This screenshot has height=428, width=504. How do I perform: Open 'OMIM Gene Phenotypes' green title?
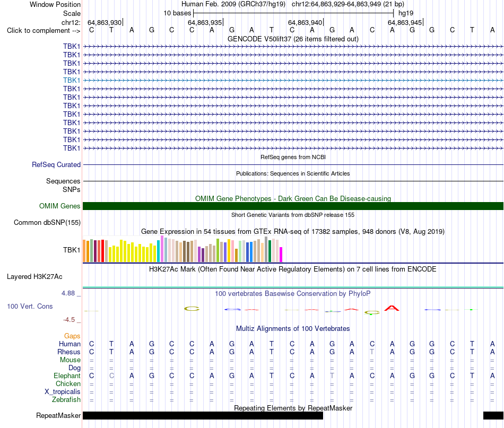pyautogui.click(x=293, y=198)
